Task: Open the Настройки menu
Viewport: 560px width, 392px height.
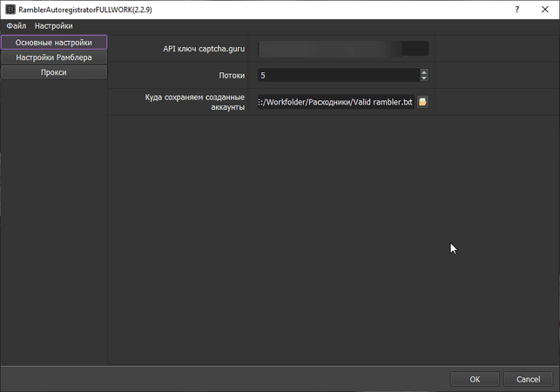Action: coord(54,26)
